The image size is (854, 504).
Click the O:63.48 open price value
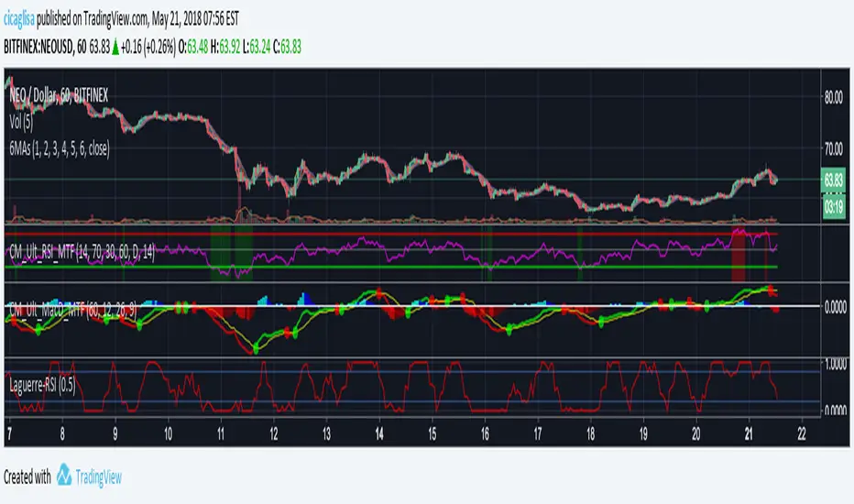[x=193, y=48]
